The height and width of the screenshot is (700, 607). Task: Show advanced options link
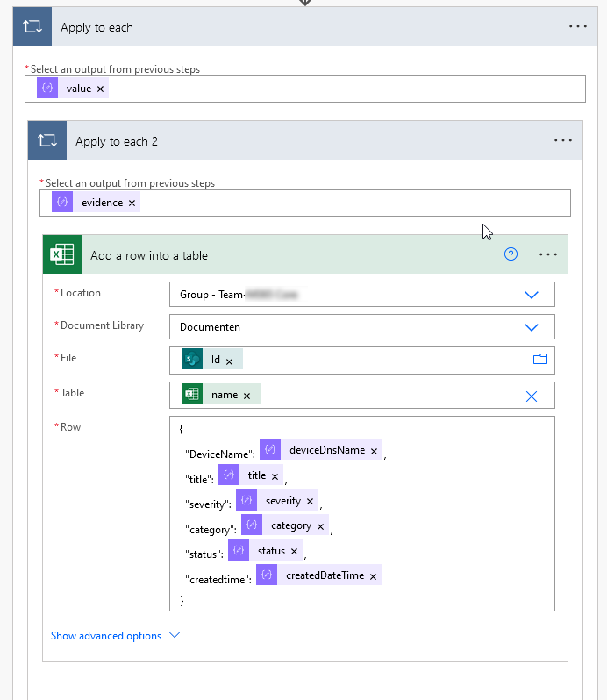pos(106,636)
